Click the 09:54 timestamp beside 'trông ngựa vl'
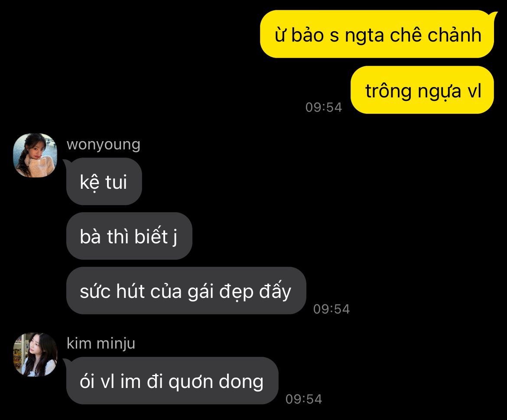Viewport: 507px width, 420px height. (x=324, y=107)
